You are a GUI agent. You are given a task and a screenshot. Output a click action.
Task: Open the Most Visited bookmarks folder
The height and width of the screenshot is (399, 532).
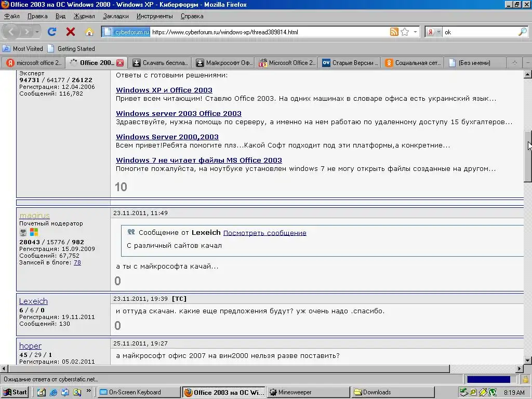[x=23, y=48]
